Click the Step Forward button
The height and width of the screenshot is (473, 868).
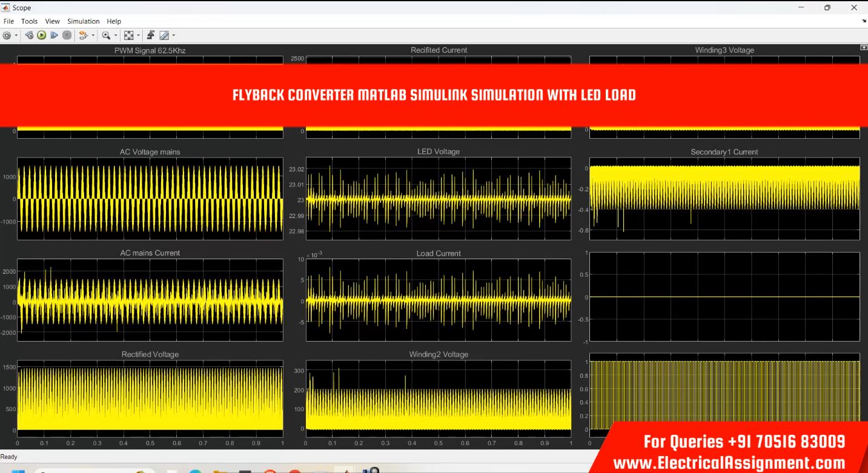point(55,36)
